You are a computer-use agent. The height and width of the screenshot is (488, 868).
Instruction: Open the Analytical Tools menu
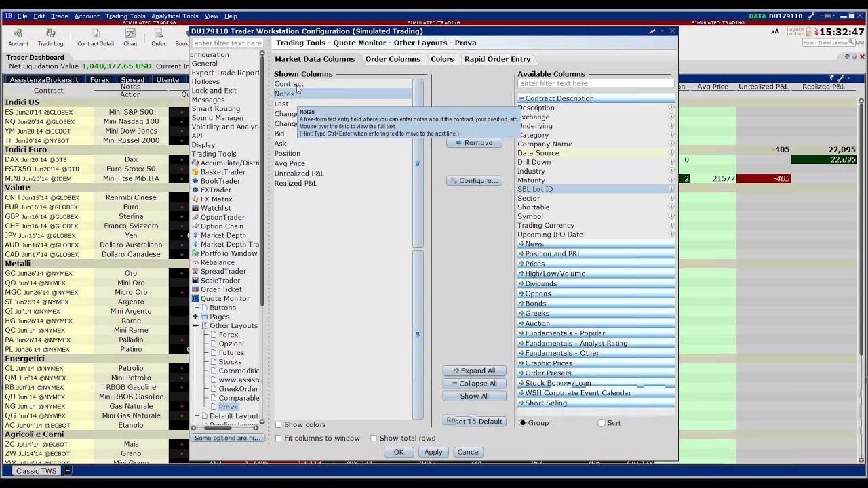click(x=175, y=16)
